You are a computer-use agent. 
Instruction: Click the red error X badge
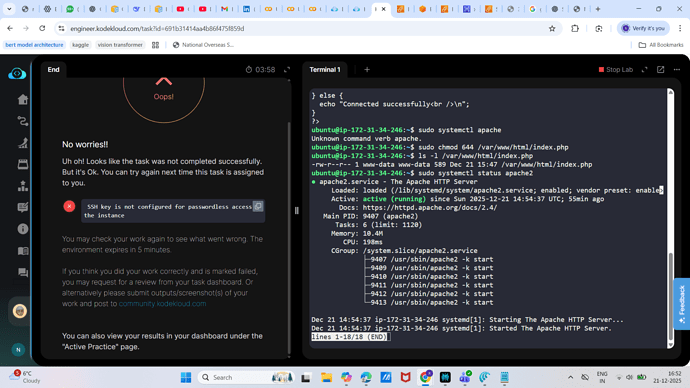pos(69,206)
